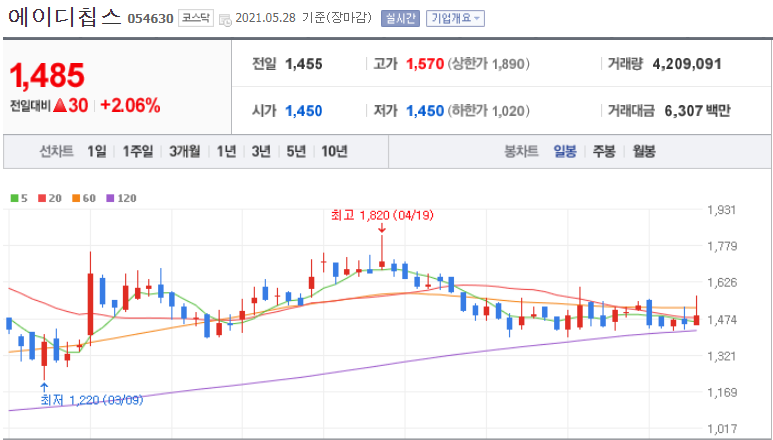The height and width of the screenshot is (440, 773).
Task: Click the 코스닥 market badge
Action: [196, 18]
